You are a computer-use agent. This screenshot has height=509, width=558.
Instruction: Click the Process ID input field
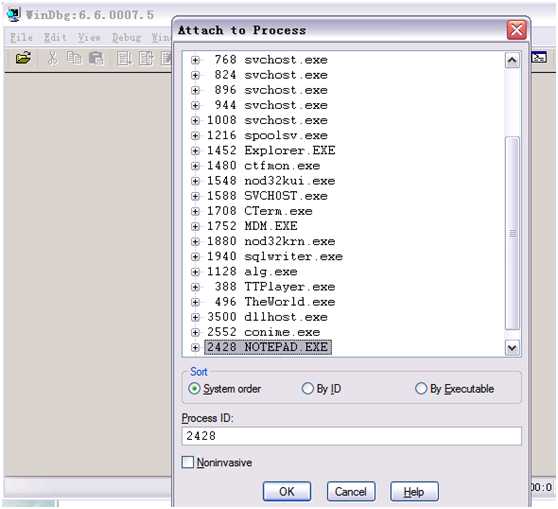coord(352,436)
